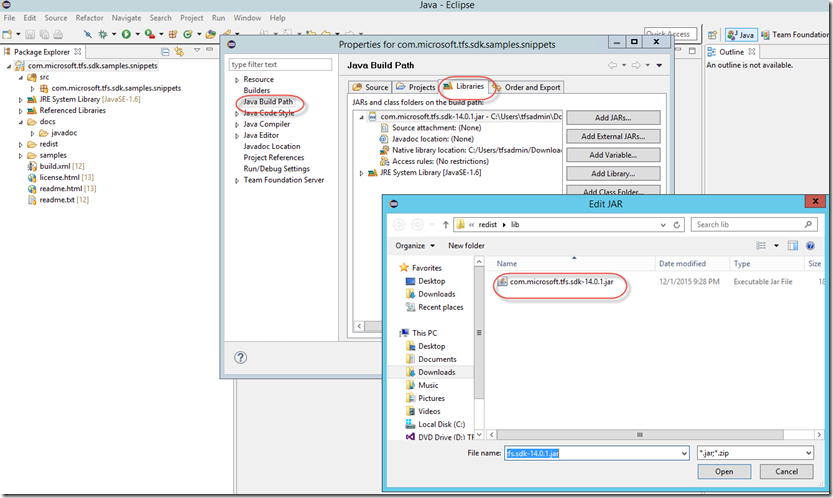Open the File name dropdown arrow
The width and height of the screenshot is (833, 498).
[684, 453]
